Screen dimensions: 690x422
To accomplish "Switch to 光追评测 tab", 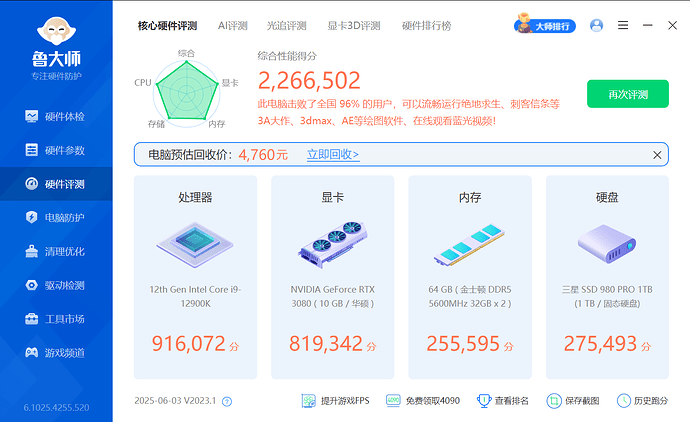I will 286,26.
